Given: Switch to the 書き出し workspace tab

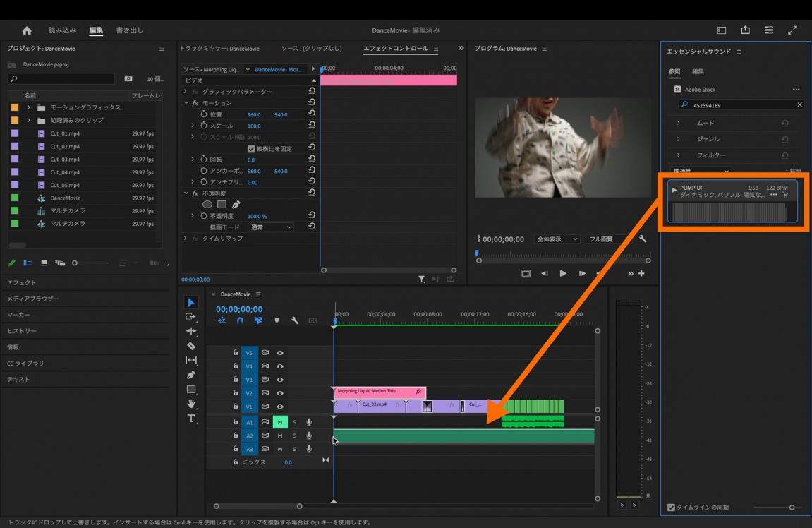Looking at the screenshot, I should 129,30.
